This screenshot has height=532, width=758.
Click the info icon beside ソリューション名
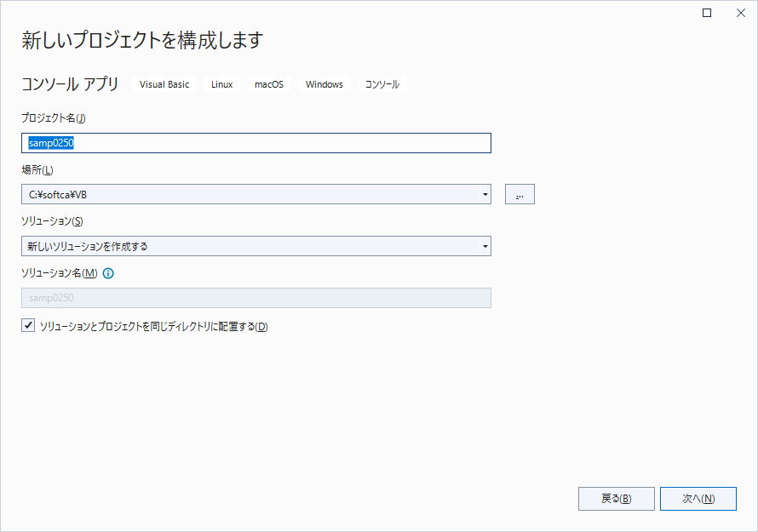pos(108,274)
